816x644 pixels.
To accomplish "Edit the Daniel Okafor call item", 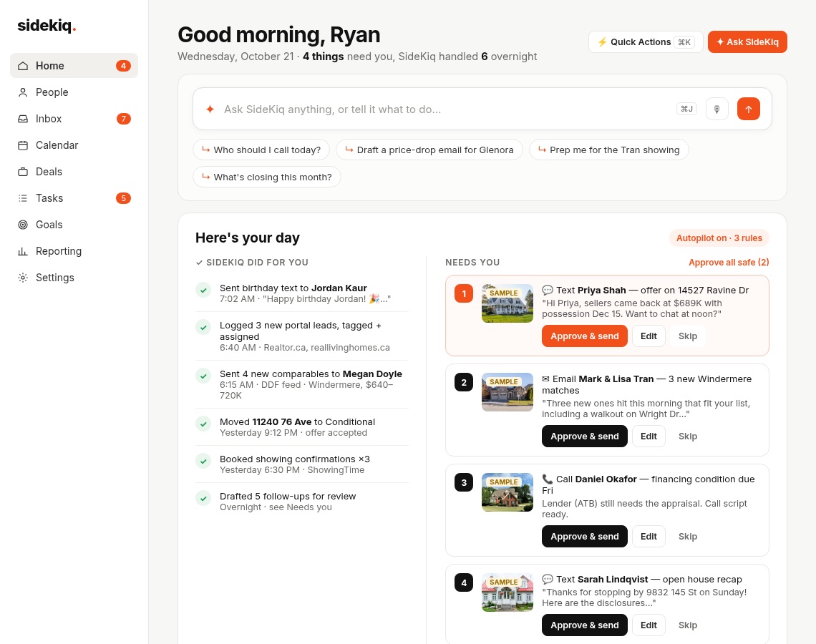I will (x=649, y=537).
